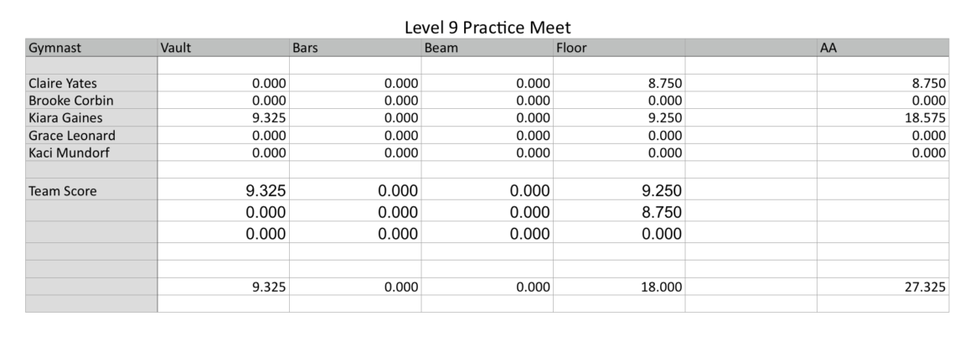Select the Beam column header
This screenshot has height=347, width=980.
tap(487, 48)
